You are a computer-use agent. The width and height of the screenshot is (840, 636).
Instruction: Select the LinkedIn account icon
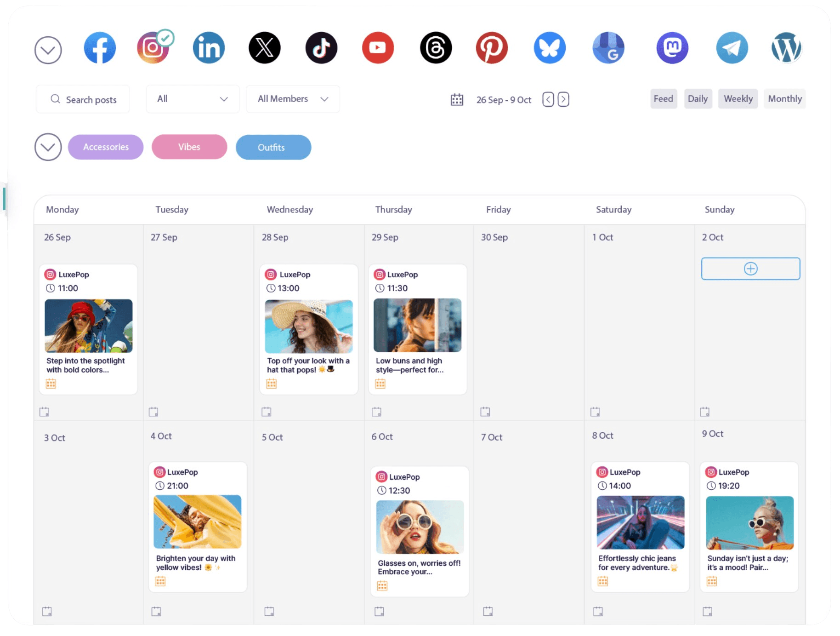point(209,48)
